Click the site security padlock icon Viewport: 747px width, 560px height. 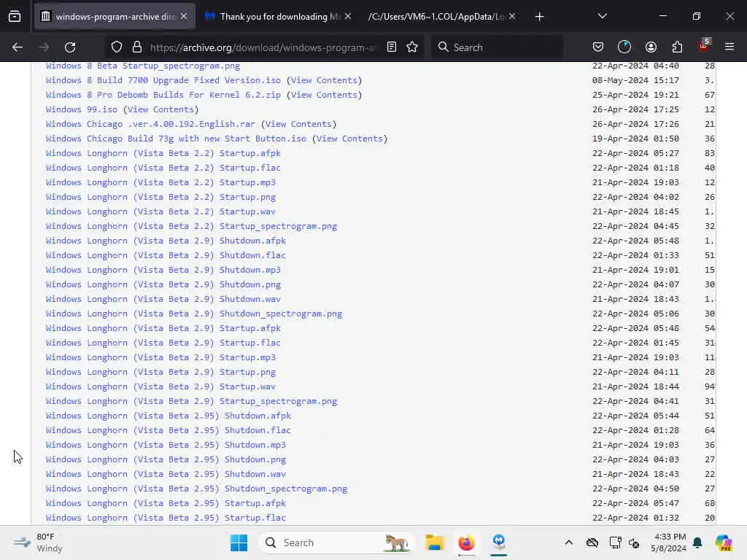pos(137,47)
